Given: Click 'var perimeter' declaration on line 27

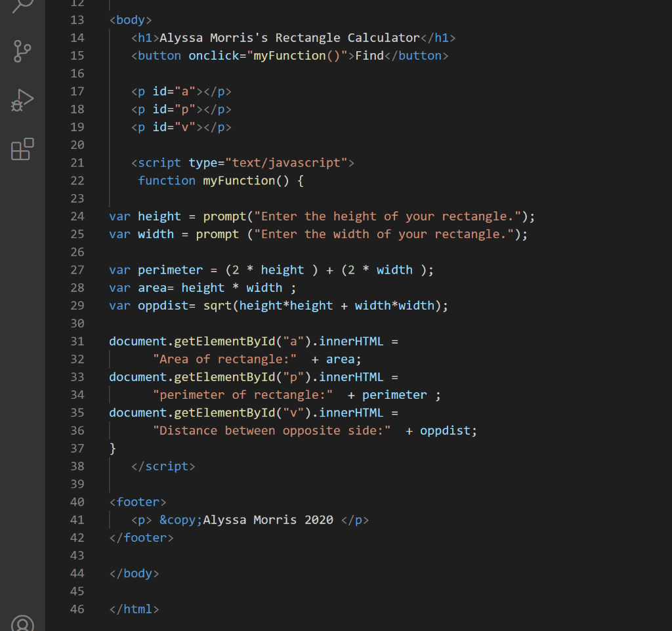Looking at the screenshot, I should click(156, 270).
